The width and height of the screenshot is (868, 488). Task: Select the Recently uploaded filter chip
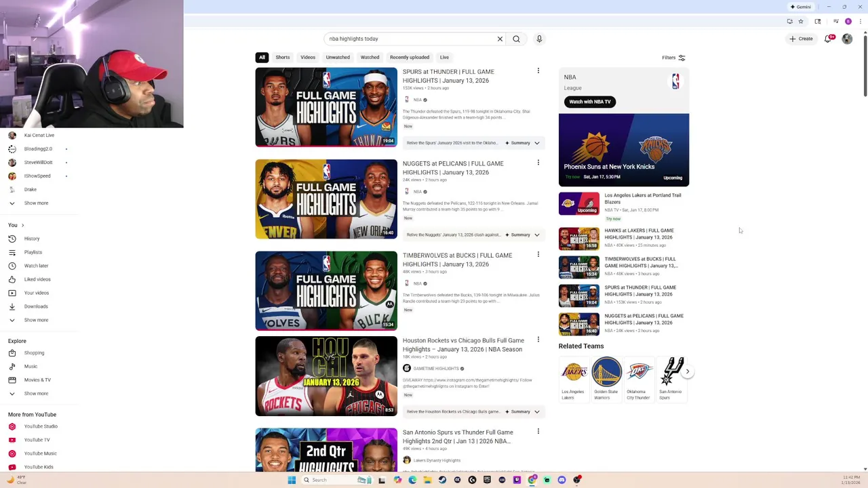coord(410,58)
